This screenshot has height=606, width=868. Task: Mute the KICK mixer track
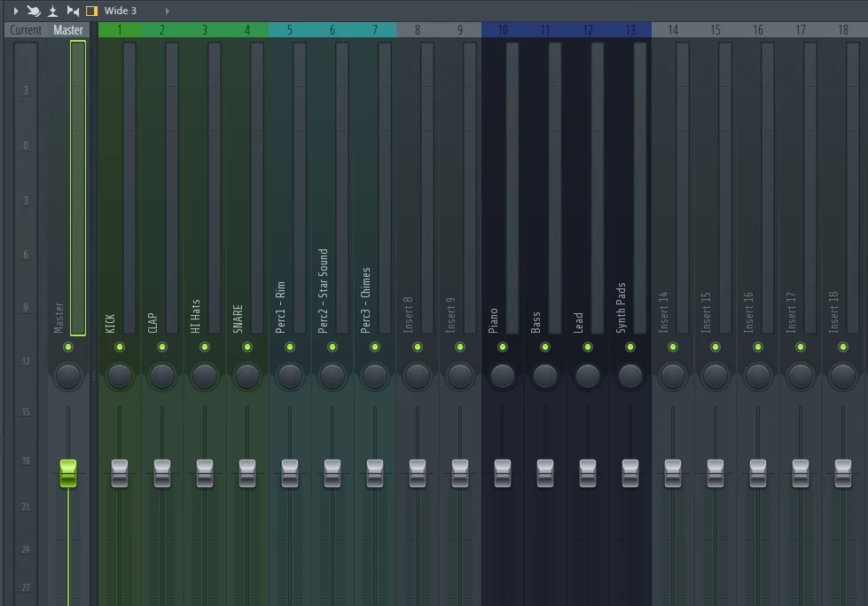[120, 347]
